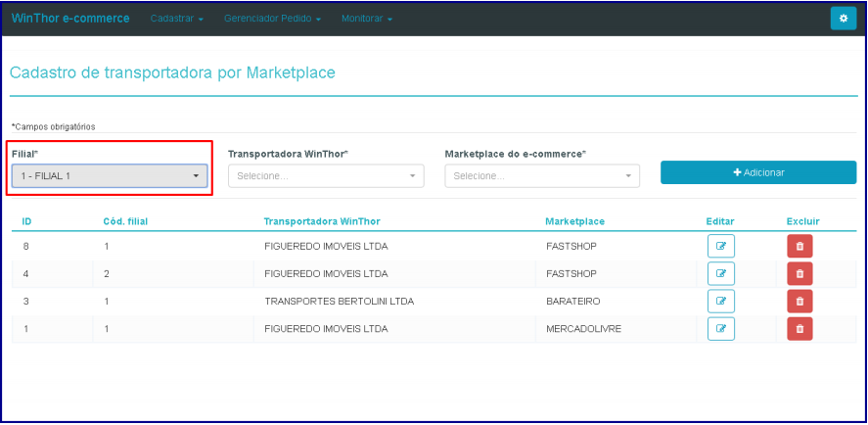This screenshot has height=425, width=868.
Task: Click the Transportadora WinThor column header
Action: (x=322, y=221)
